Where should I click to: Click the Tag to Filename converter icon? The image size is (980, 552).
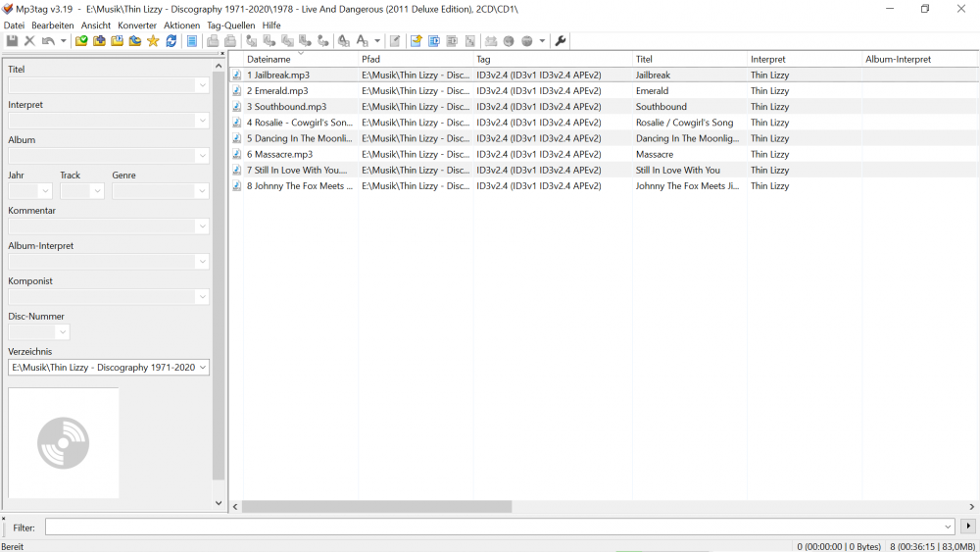pos(251,41)
